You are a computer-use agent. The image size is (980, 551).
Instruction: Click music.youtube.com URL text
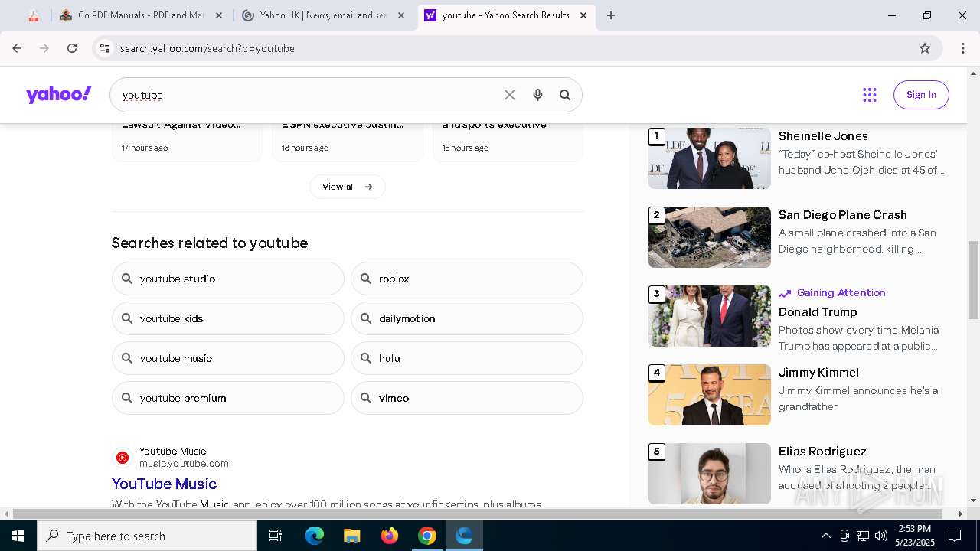pos(184,464)
